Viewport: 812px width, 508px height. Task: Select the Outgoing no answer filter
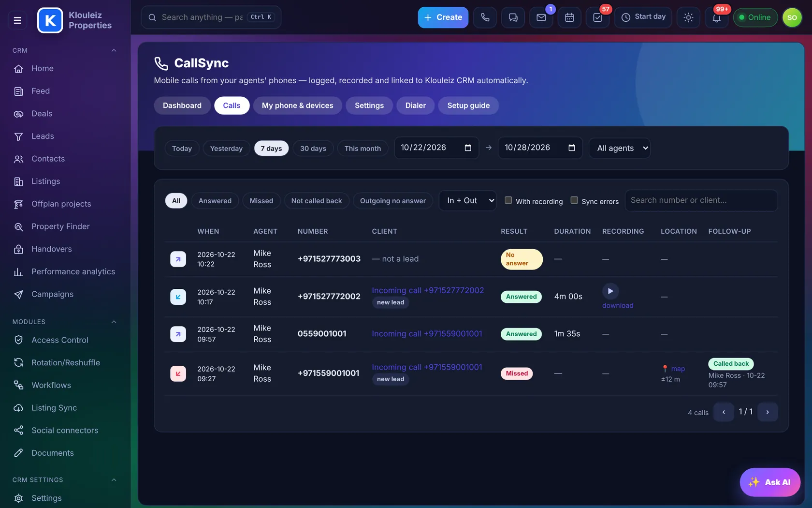coord(393,201)
